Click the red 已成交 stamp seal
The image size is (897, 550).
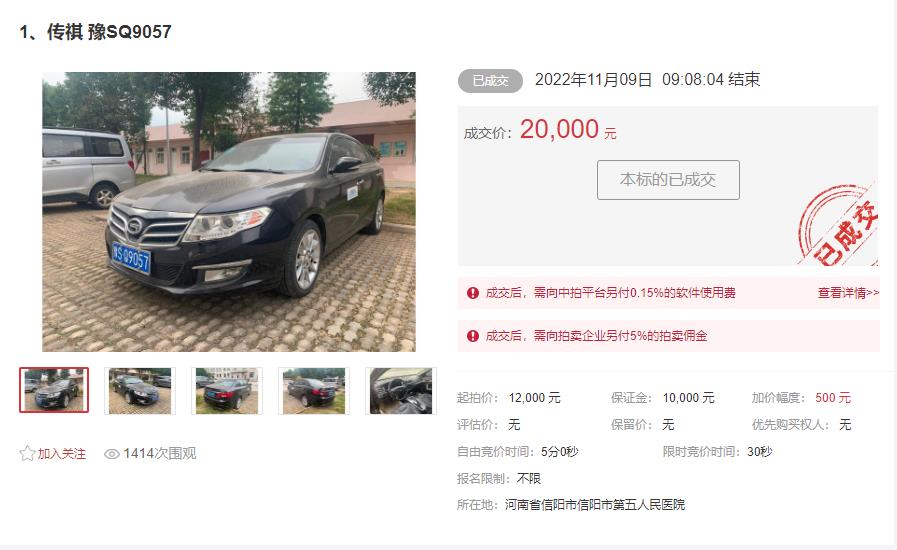838,224
